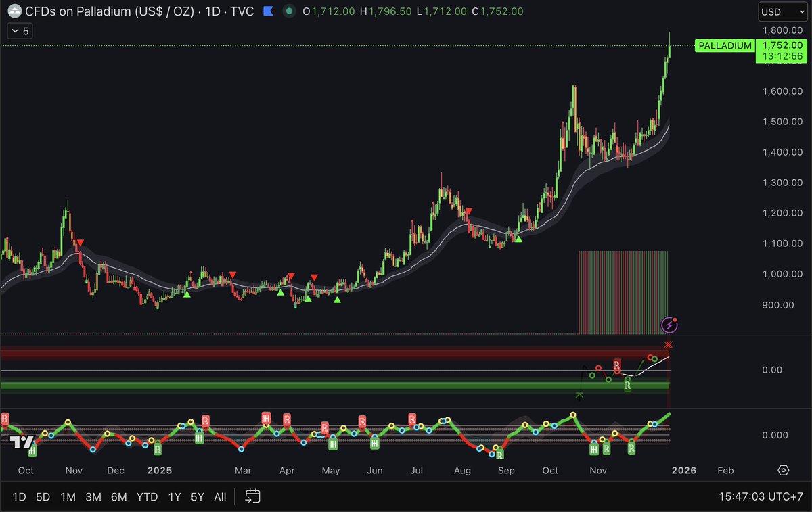Click green buy triangle just after 2025 label
This screenshot has width=812, height=512.
tap(187, 293)
